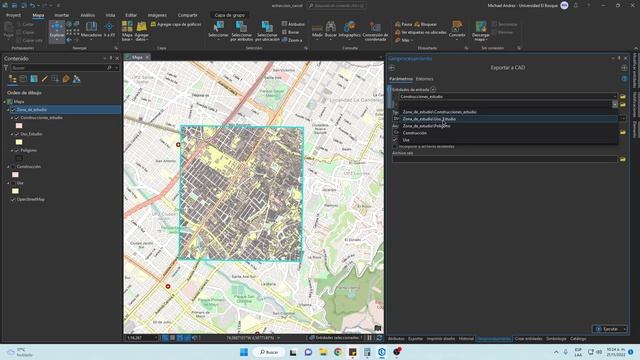The width and height of the screenshot is (640, 360).
Task: Switch Contents to list by selection
Action: pos(34,79)
